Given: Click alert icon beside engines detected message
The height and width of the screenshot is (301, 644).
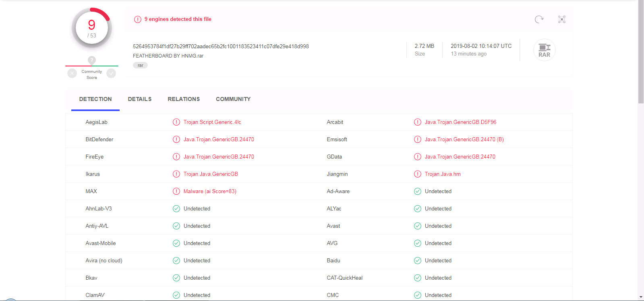Looking at the screenshot, I should (138, 19).
